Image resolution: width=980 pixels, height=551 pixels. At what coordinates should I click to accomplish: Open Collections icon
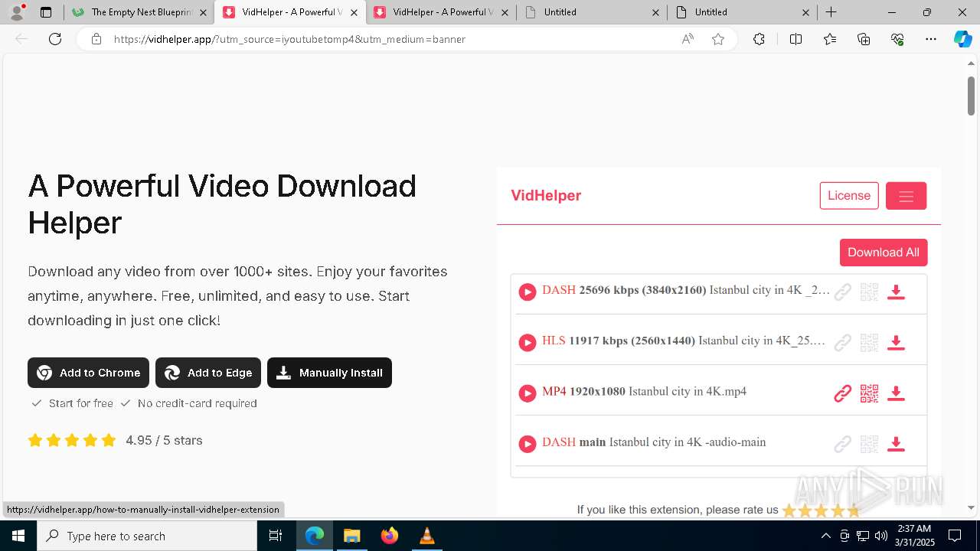click(x=864, y=39)
